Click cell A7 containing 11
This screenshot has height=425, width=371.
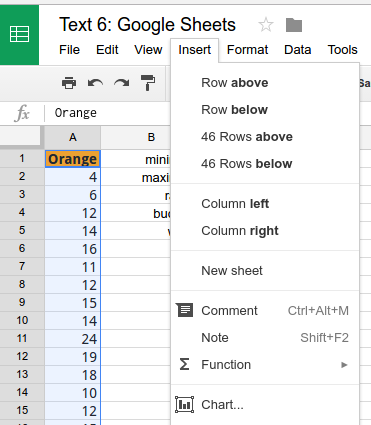point(73,267)
